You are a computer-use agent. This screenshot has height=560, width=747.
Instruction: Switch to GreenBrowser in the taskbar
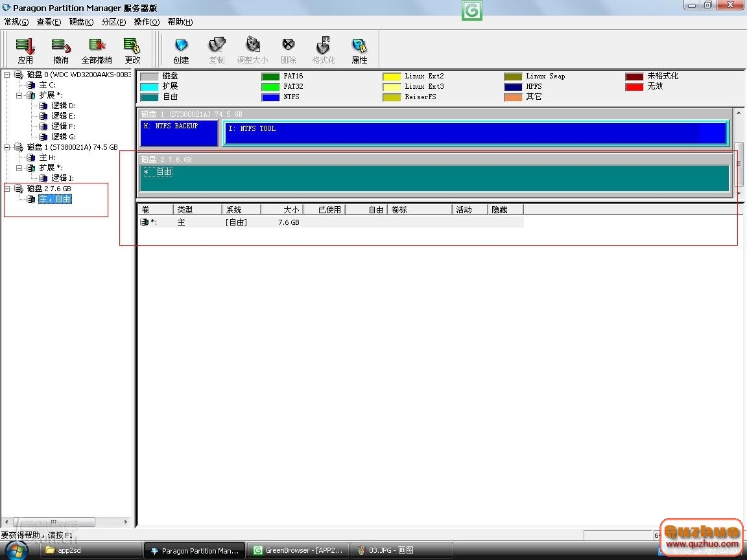click(299, 550)
